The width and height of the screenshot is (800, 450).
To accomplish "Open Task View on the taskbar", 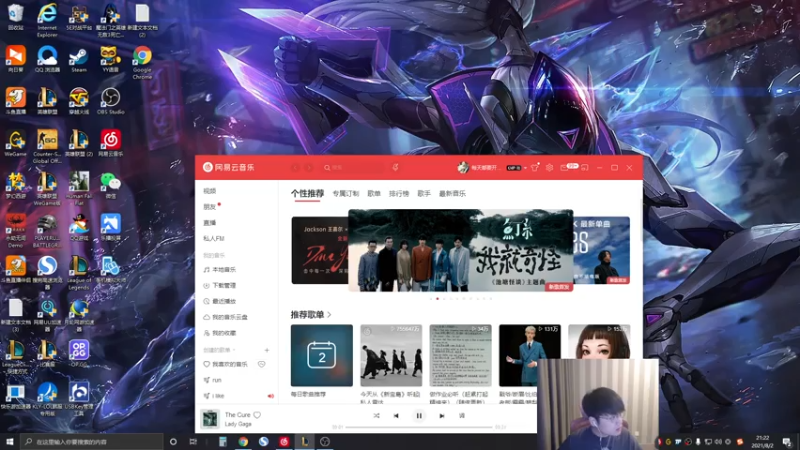I will [193, 441].
